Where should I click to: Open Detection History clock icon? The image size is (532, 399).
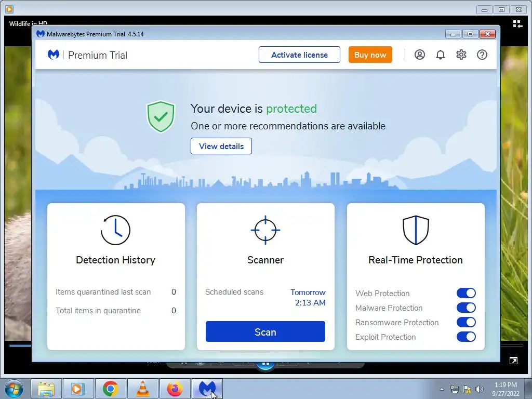[x=115, y=230]
